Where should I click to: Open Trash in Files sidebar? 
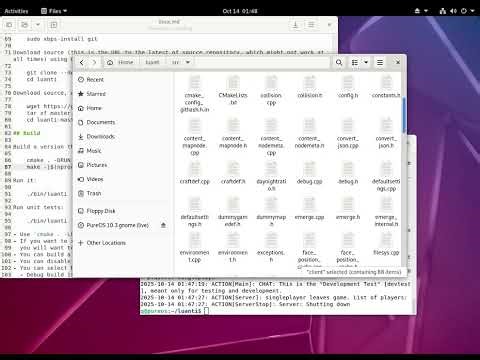[122, 193]
